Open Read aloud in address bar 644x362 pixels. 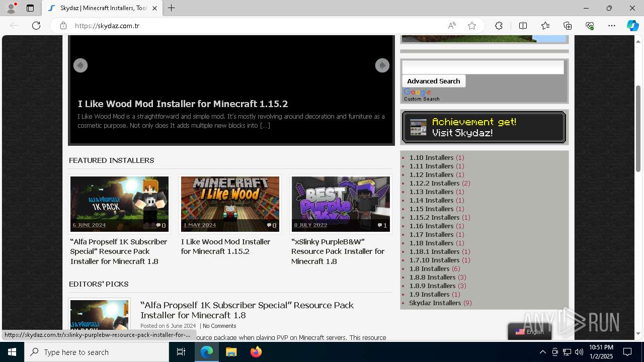(452, 26)
